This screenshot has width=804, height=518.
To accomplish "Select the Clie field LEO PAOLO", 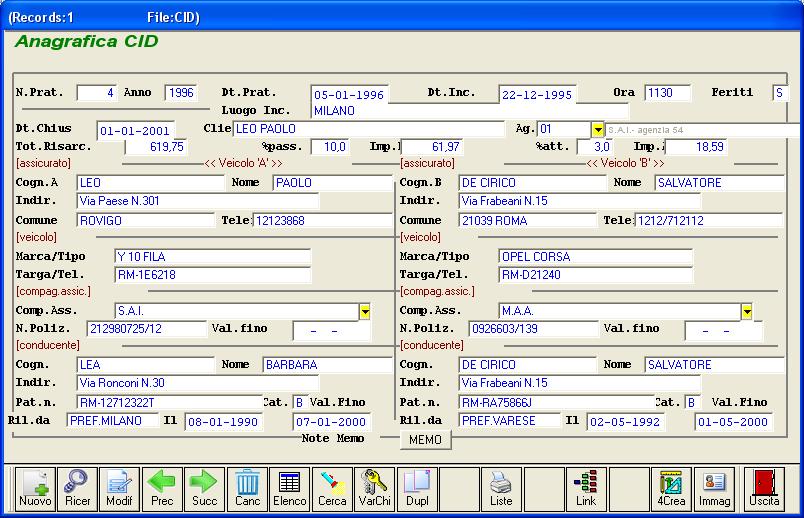I will click(x=369, y=129).
